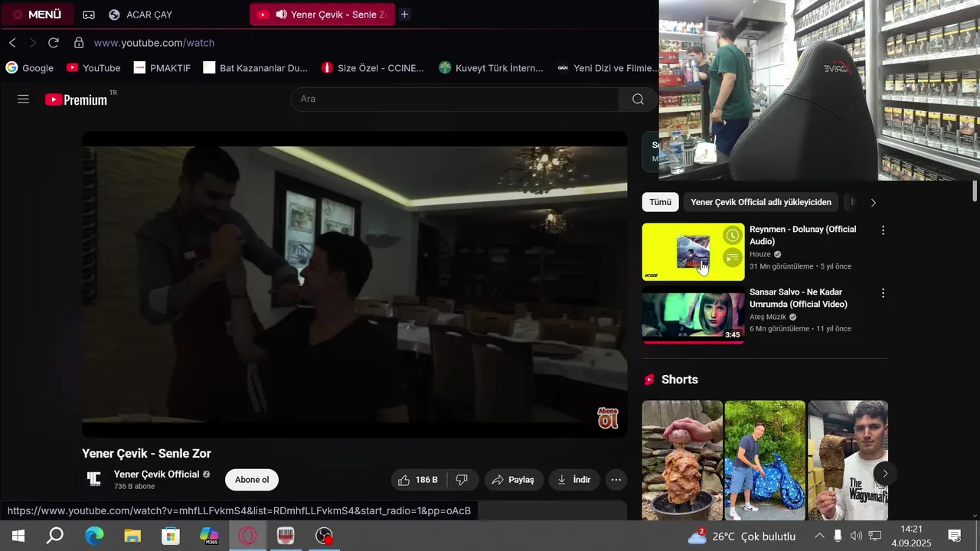980x551 pixels.
Task: Add Reynmen - Dolunay to Watch Later clock icon
Action: click(x=733, y=236)
